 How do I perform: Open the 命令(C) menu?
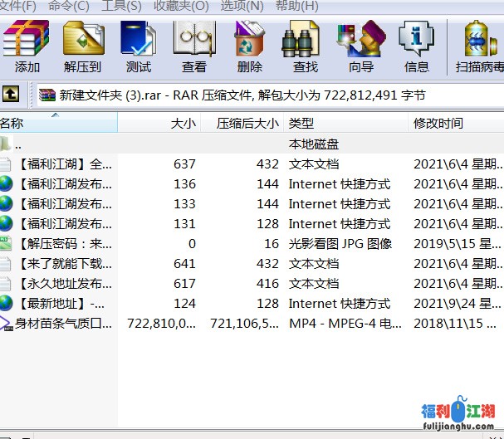point(69,6)
